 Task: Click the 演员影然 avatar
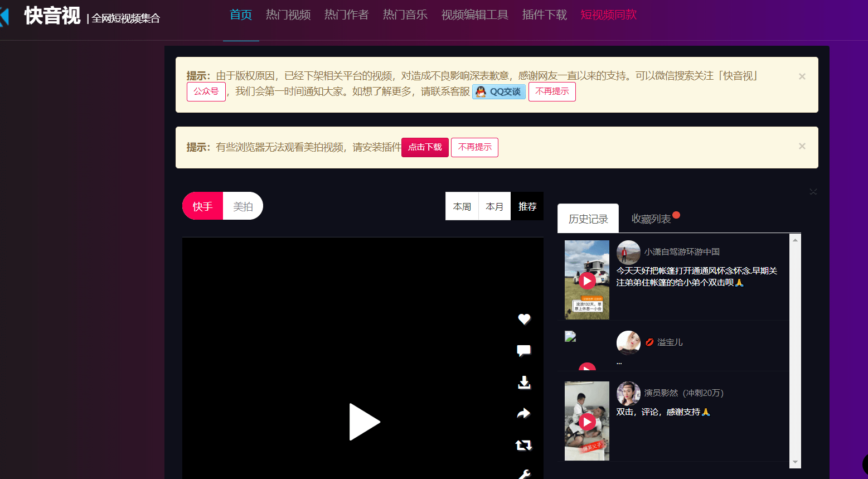628,393
